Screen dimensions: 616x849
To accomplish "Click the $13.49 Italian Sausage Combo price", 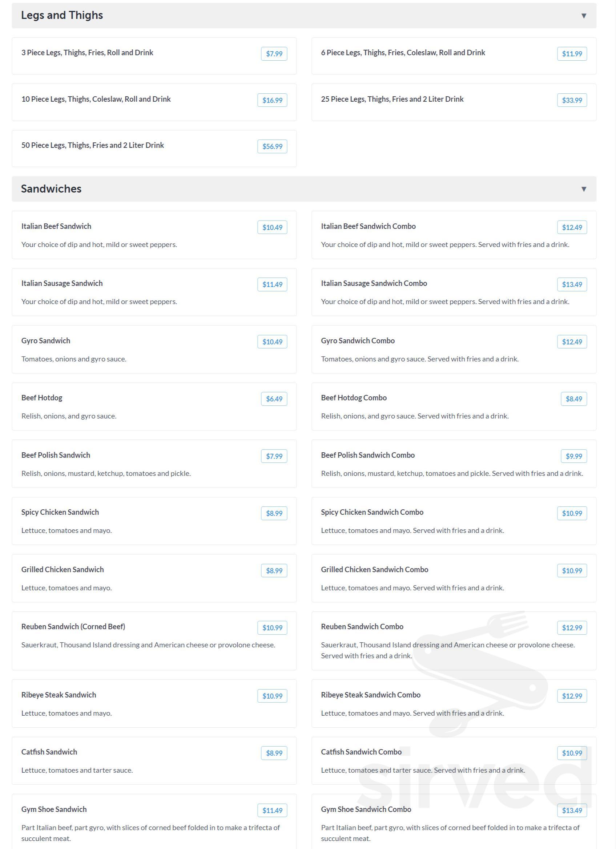I will [572, 284].
